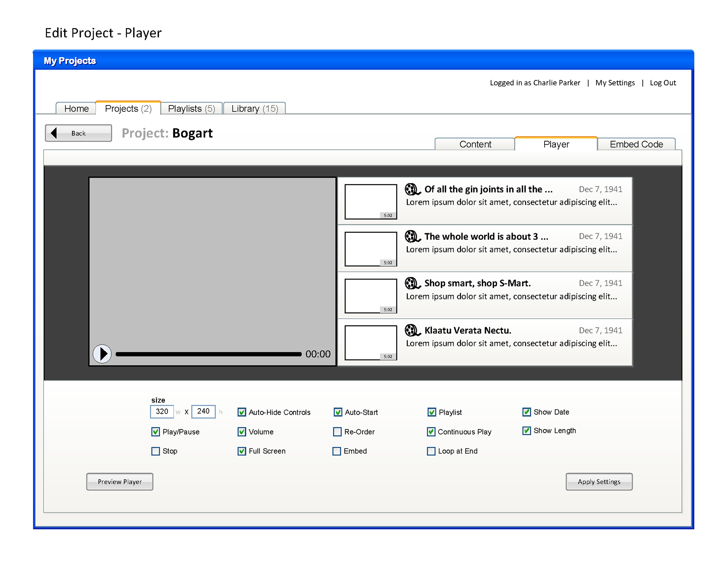Toggle the Loop at End checkbox
The image size is (728, 563).
click(431, 451)
